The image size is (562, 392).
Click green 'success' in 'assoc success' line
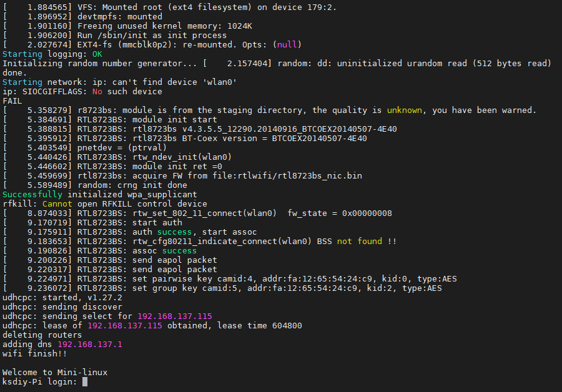[180, 251]
